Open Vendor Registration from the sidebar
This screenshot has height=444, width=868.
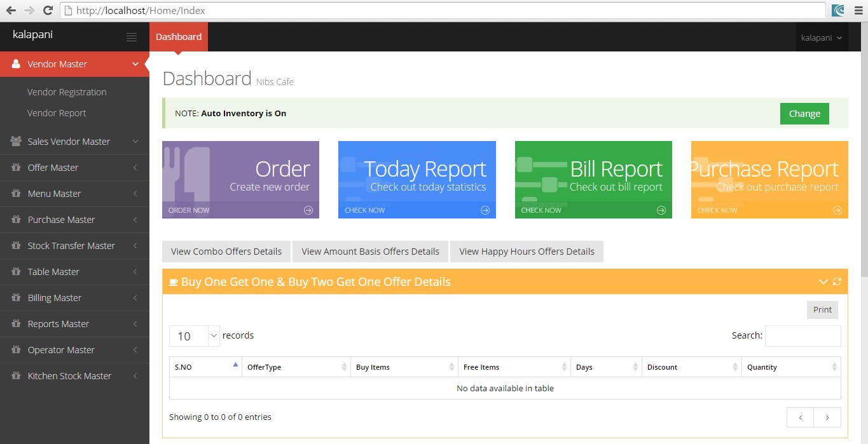click(67, 92)
